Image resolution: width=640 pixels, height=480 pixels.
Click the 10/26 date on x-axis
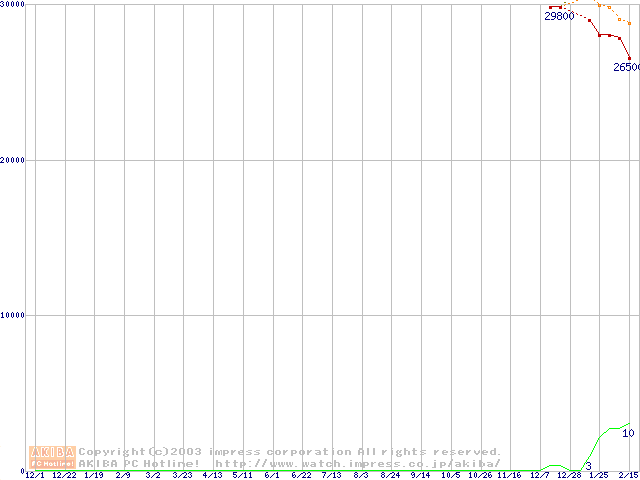tap(479, 475)
